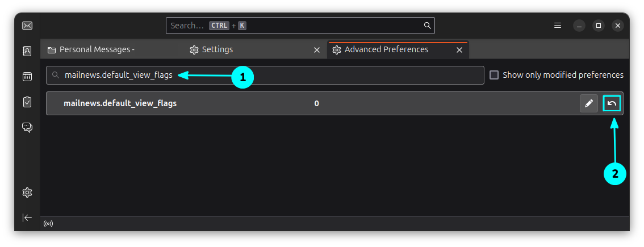Collapse the spaces toolbar
The height and width of the screenshot is (247, 644).
[x=27, y=217]
